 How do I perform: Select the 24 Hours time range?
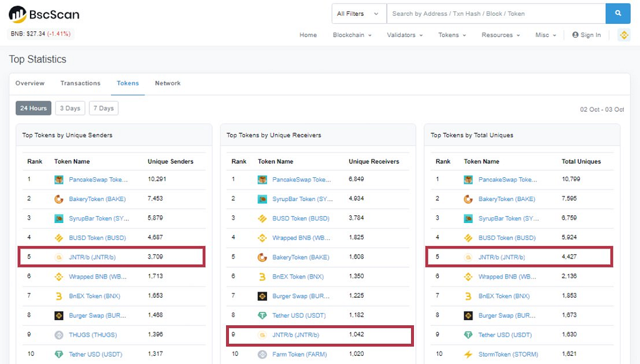tap(34, 108)
